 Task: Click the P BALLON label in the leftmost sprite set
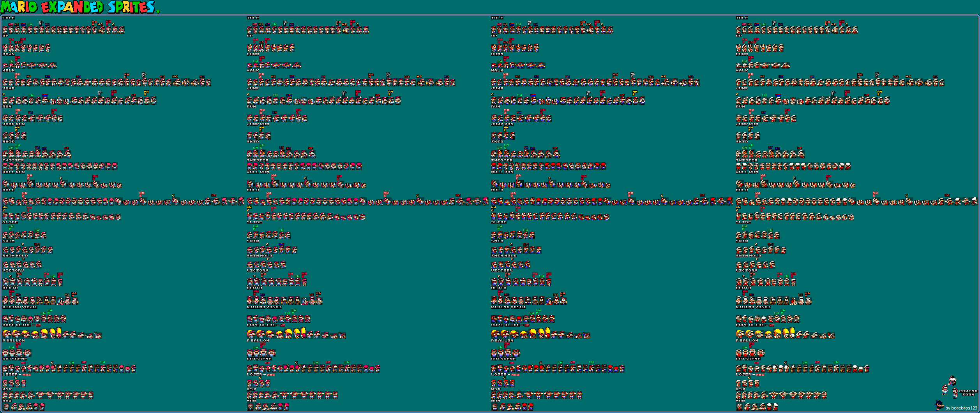pos(14,341)
